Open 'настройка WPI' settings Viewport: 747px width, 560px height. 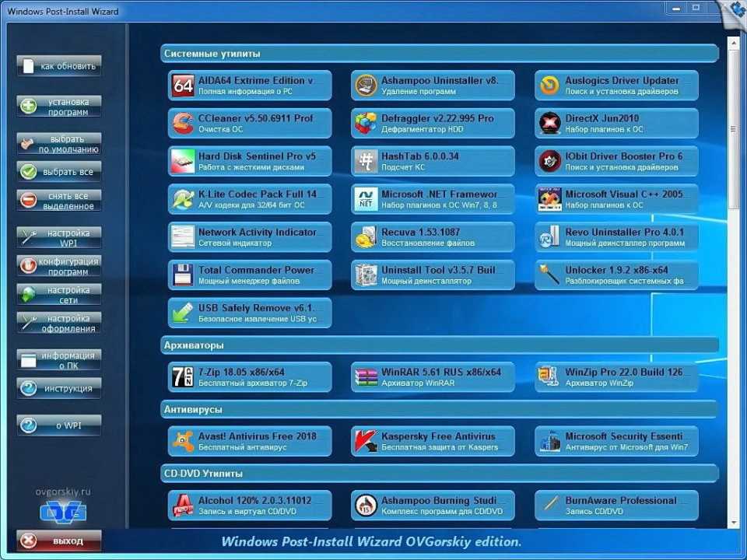tap(59, 238)
